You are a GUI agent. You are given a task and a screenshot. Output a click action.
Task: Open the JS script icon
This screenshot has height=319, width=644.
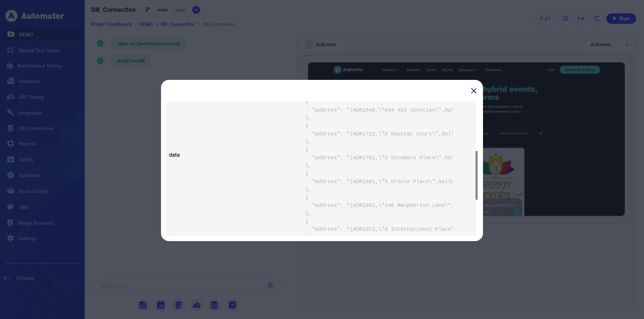click(x=161, y=306)
